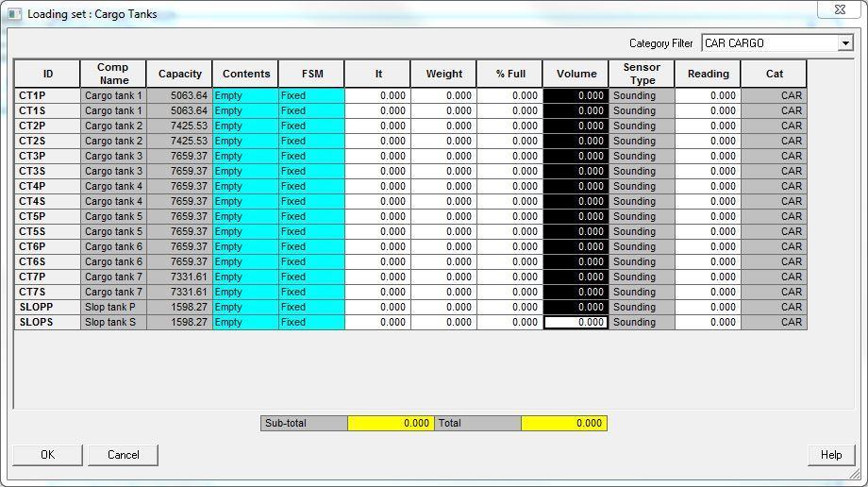
Task: Click the OK button
Action: (47, 455)
